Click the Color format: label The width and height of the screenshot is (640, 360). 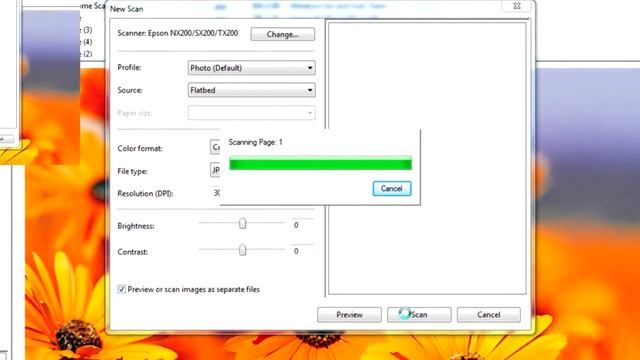(140, 148)
